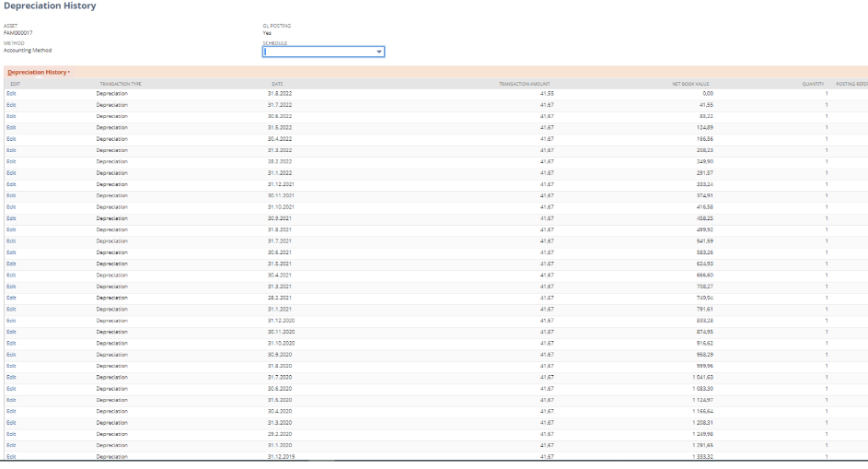Open Edit link for the 31.7.2022 row

pos(11,105)
